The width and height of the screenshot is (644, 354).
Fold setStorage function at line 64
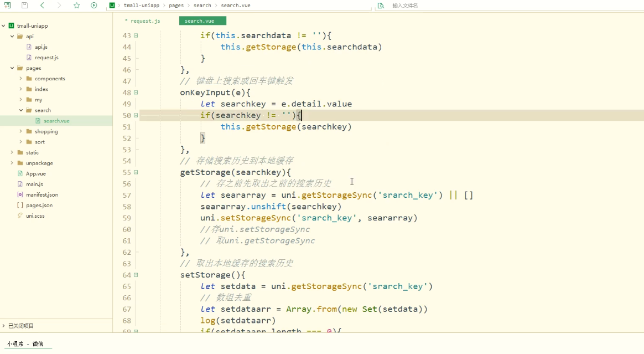click(x=136, y=275)
